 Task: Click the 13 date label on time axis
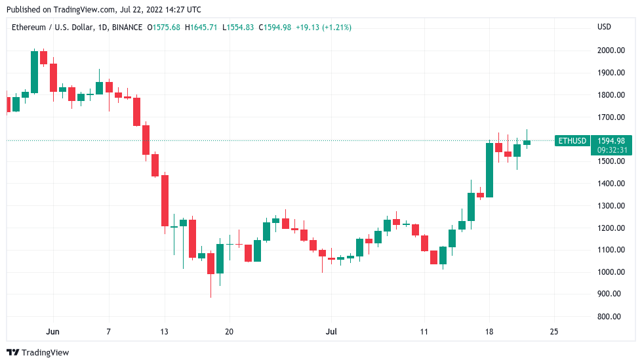(x=164, y=332)
